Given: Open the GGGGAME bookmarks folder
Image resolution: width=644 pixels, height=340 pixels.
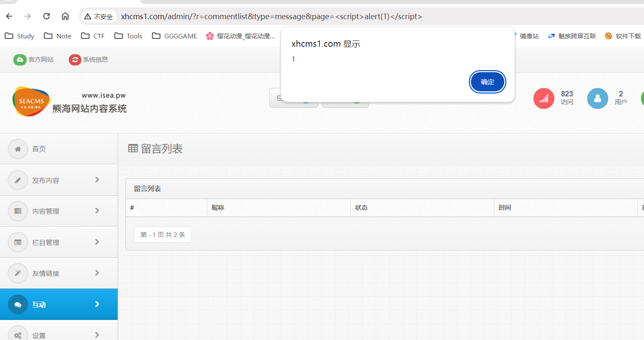Looking at the screenshot, I should tap(174, 36).
